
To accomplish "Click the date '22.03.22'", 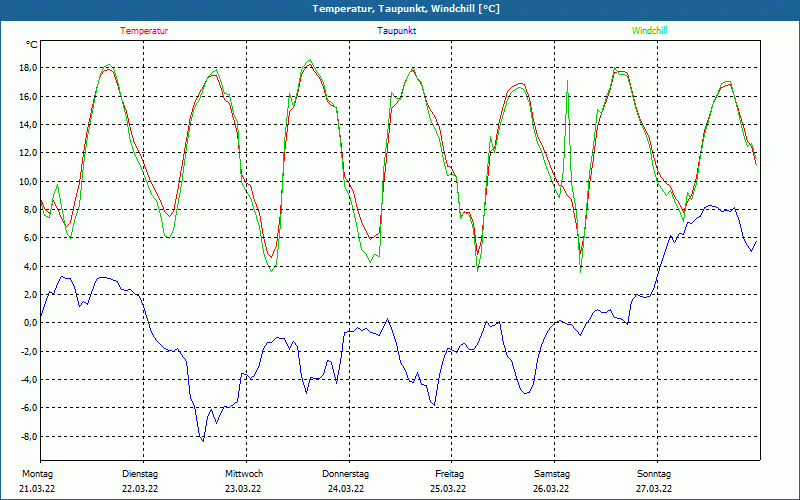I will click(x=140, y=488).
